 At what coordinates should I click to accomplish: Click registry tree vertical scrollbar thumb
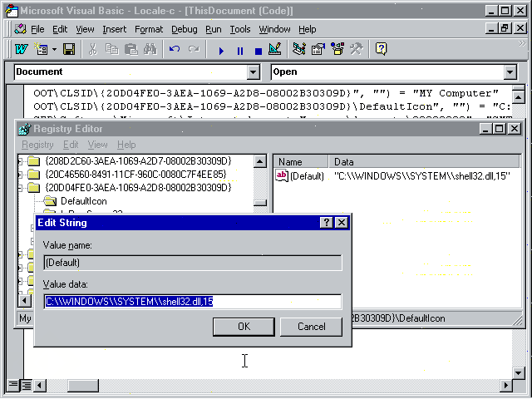coord(260,203)
